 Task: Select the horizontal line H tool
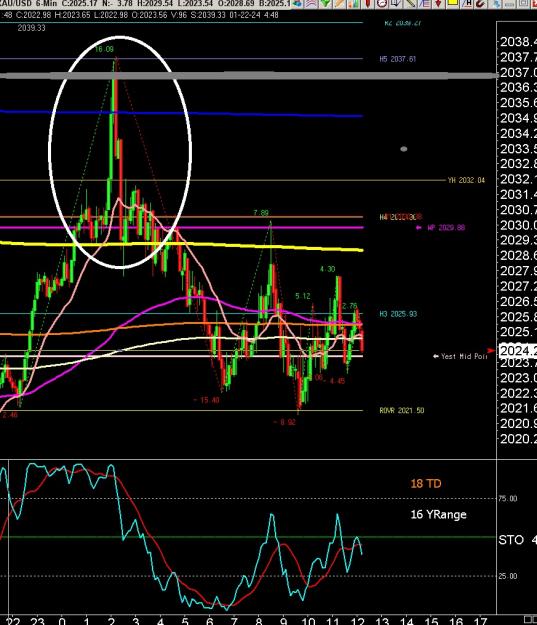[x=467, y=4]
